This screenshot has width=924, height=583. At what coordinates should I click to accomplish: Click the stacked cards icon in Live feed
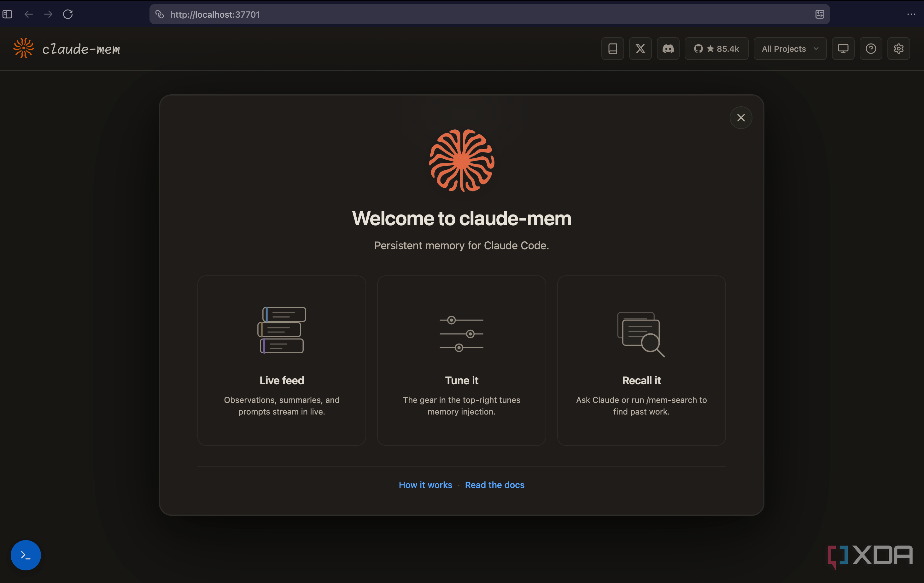(282, 330)
